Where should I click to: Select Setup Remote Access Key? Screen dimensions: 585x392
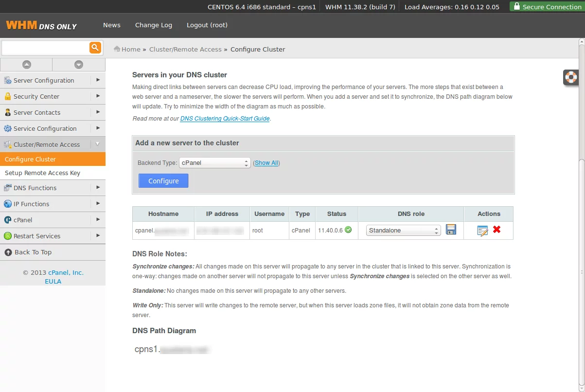tap(53, 173)
